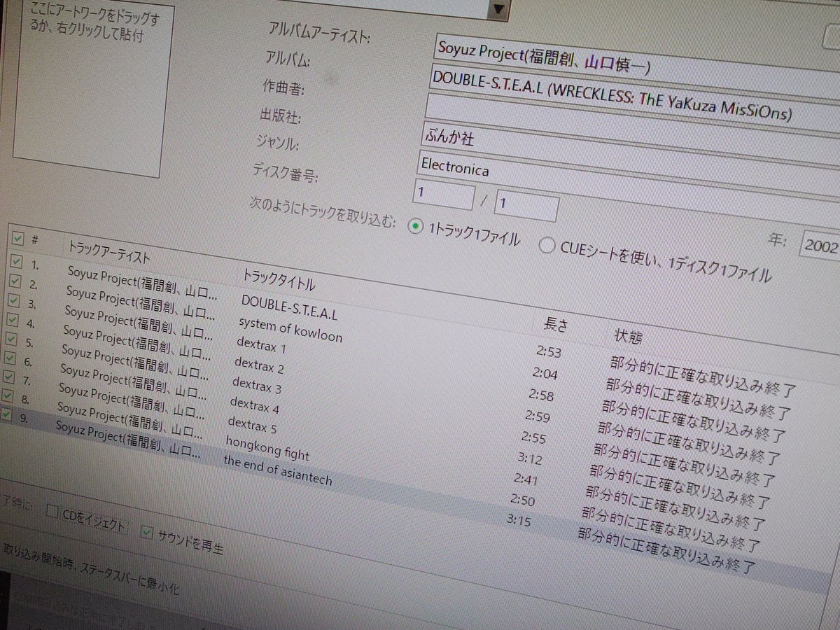
Task: Click the track length 2:59
Action: pyautogui.click(x=536, y=416)
